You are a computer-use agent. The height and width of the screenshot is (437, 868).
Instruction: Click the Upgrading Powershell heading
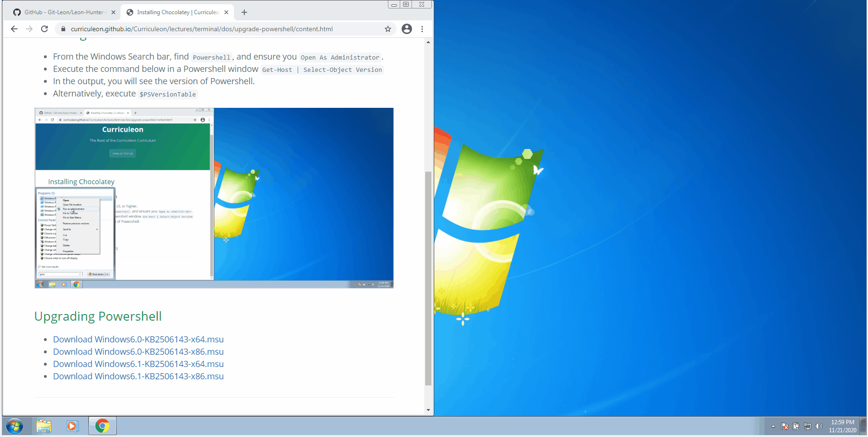[x=98, y=316]
